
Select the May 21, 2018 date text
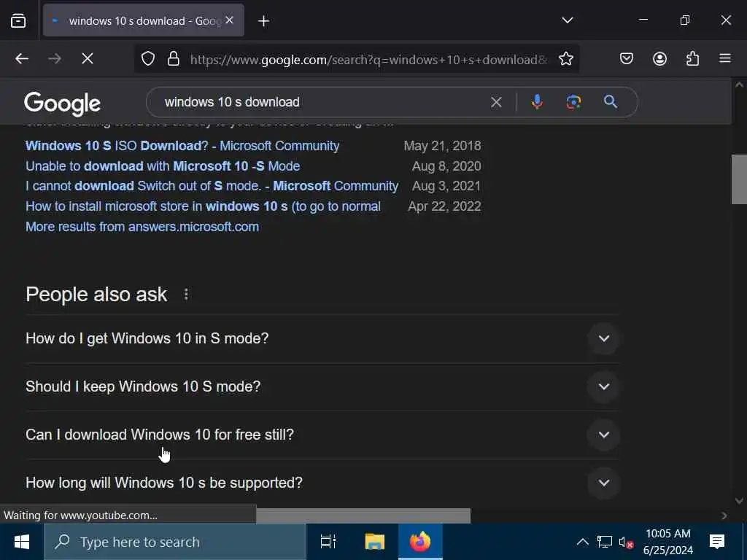tap(442, 146)
